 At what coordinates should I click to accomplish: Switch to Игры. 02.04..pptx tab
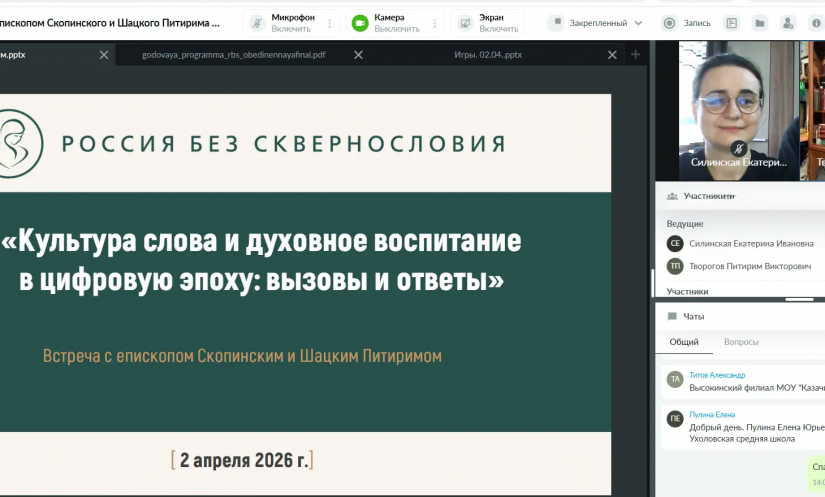pyautogui.click(x=488, y=55)
